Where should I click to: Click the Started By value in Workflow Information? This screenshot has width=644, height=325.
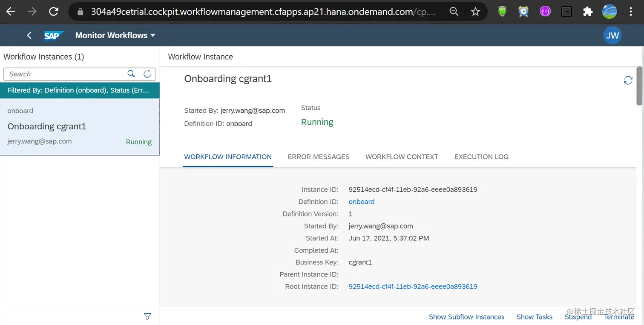[381, 226]
